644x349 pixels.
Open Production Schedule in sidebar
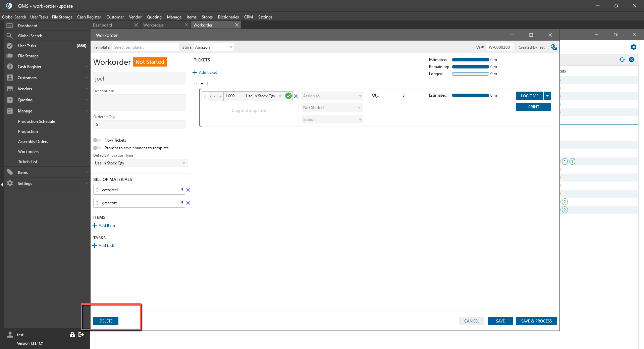click(37, 121)
